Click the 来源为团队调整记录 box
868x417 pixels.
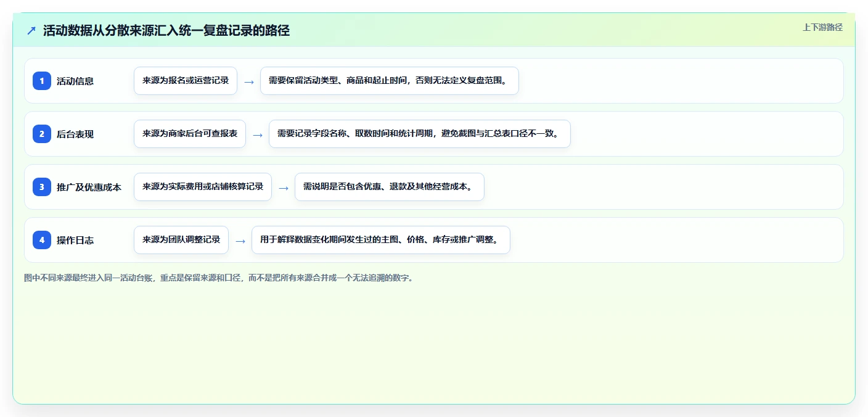(181, 240)
